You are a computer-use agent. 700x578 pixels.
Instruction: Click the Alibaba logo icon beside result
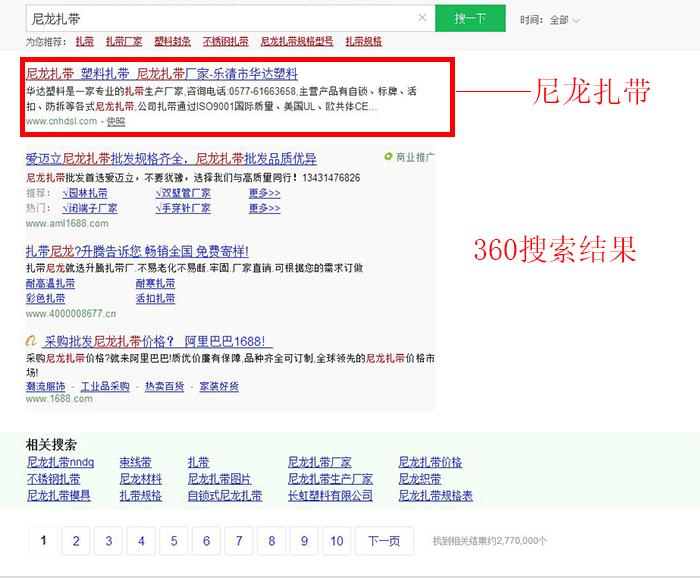tap(31, 341)
